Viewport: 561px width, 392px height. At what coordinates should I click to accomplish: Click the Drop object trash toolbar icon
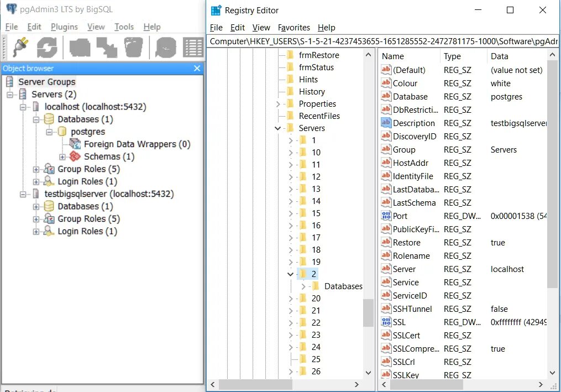133,47
